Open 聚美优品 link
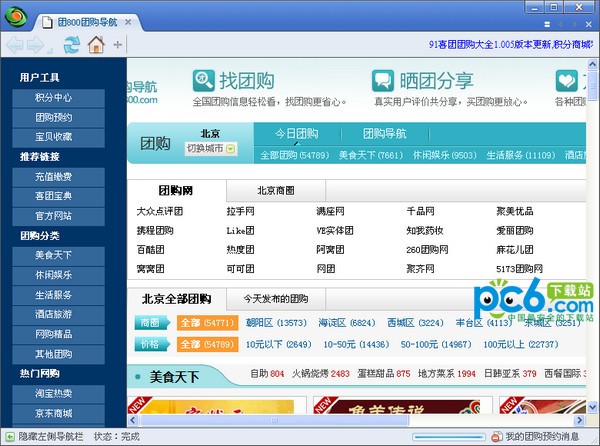 [515, 211]
